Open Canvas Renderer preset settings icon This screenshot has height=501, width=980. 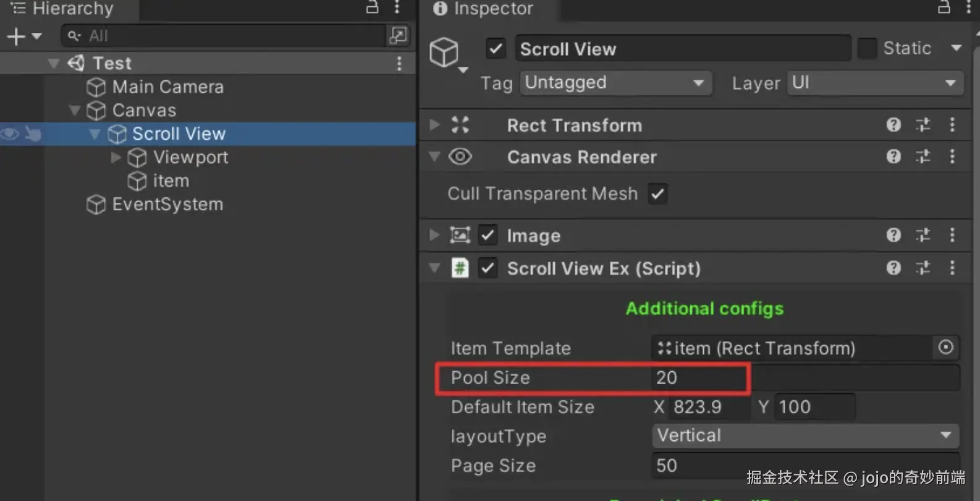click(923, 156)
